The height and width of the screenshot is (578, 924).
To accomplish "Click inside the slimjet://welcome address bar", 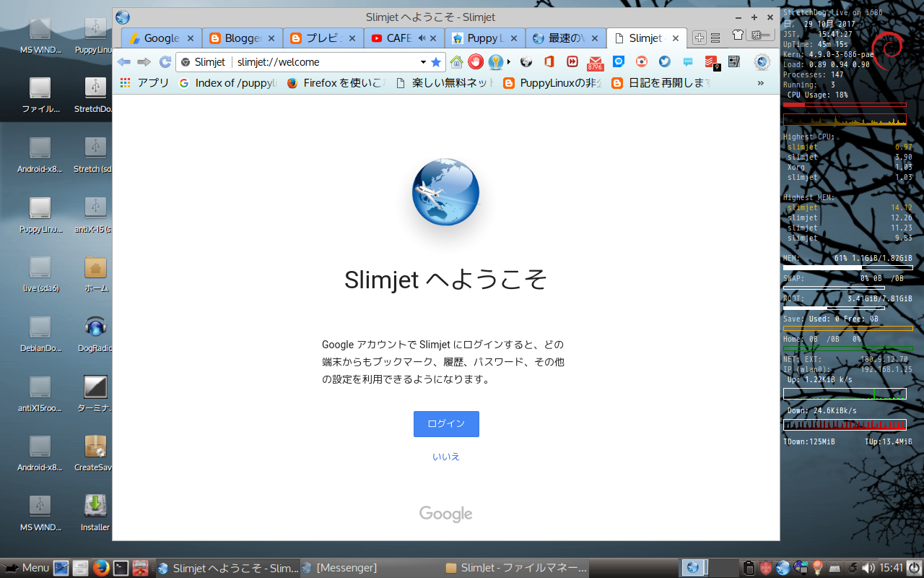I will pos(303,62).
